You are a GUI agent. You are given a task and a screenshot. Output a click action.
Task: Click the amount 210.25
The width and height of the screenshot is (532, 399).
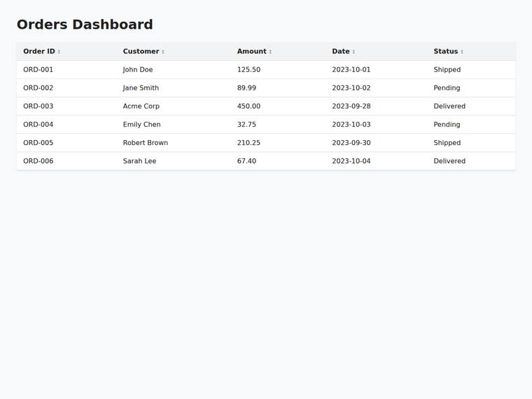click(248, 143)
